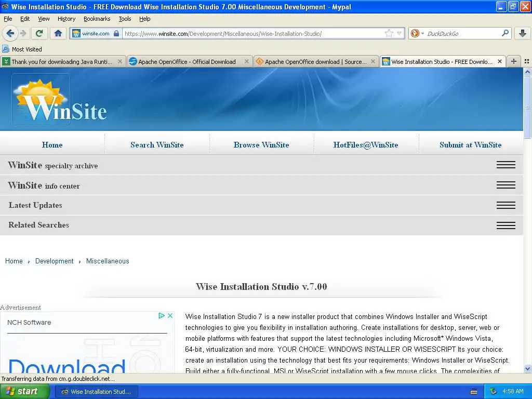Show all tabs list button
Viewport: 532px width, 399px height.
[x=527, y=61]
